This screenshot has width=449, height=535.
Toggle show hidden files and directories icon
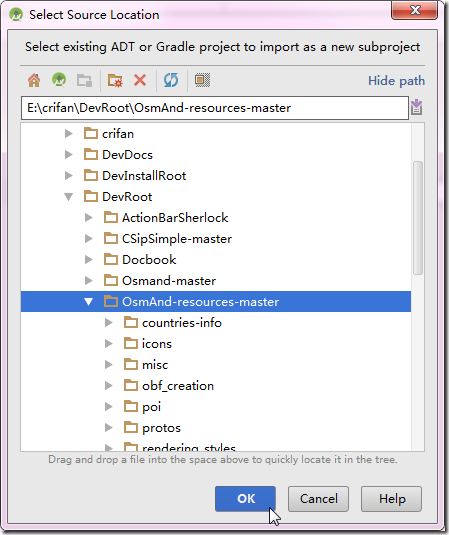202,80
